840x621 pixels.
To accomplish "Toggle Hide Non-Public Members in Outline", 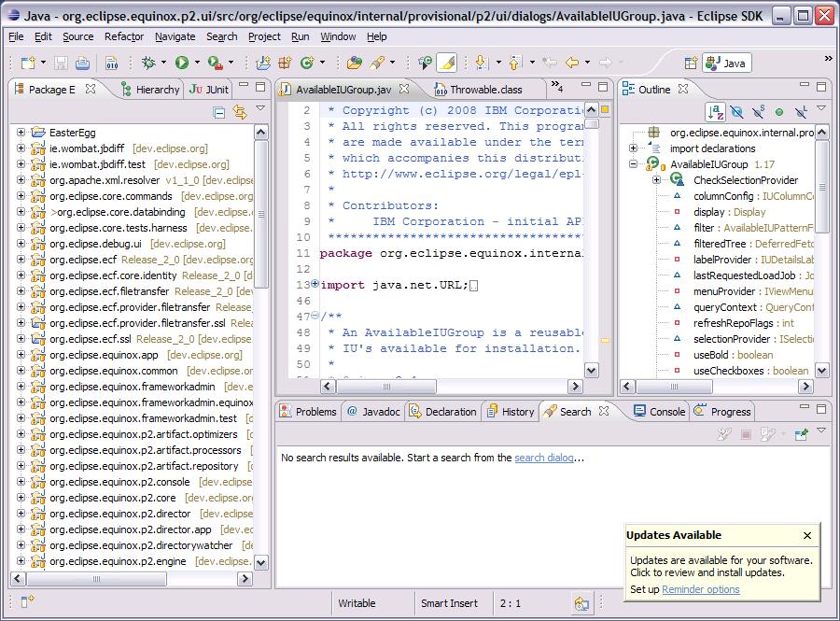I will (779, 111).
